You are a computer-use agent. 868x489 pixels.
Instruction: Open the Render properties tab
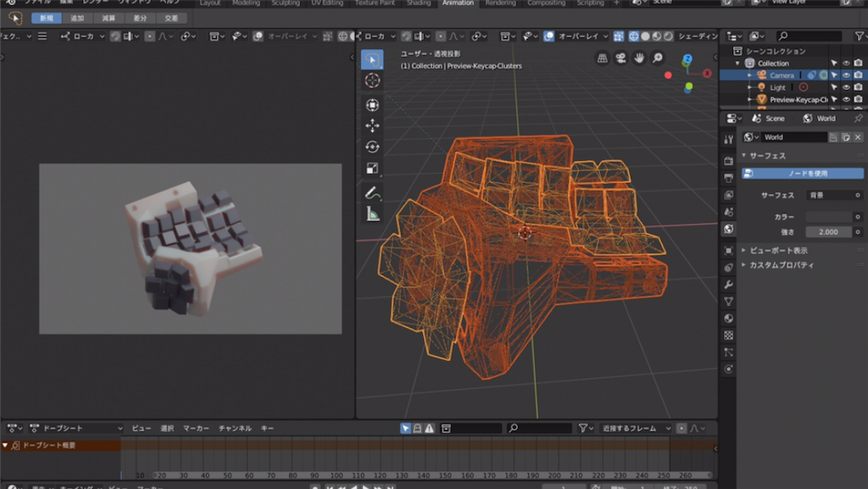tap(728, 161)
